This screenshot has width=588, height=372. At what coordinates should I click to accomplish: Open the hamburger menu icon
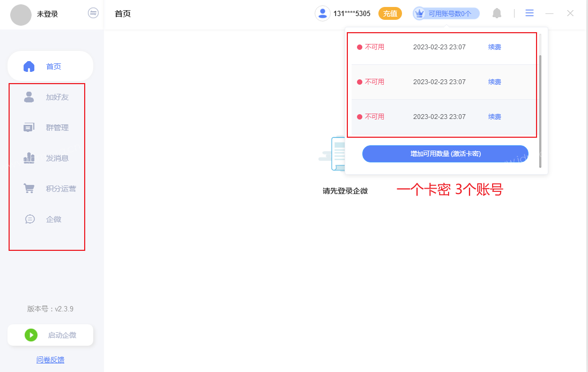pyautogui.click(x=530, y=13)
